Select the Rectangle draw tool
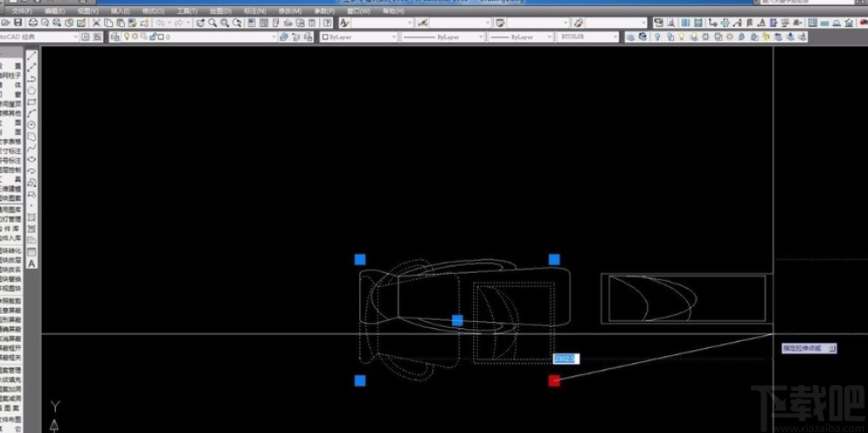 click(32, 101)
